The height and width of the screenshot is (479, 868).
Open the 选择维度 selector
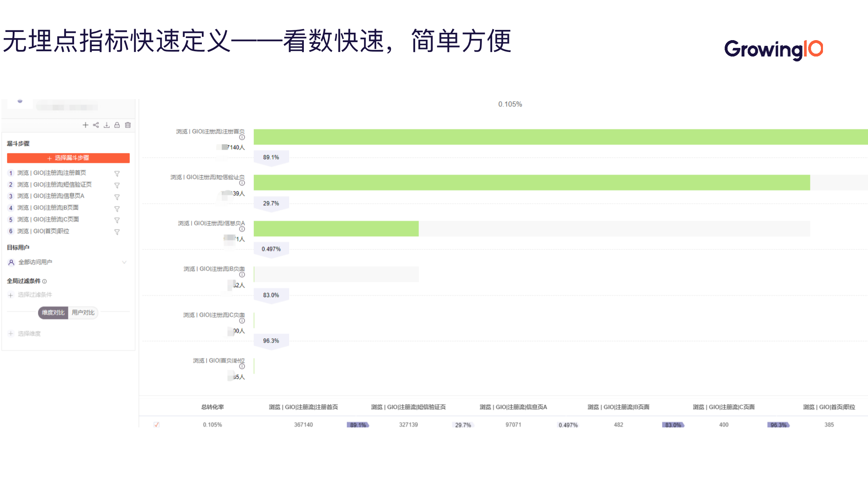point(29,334)
